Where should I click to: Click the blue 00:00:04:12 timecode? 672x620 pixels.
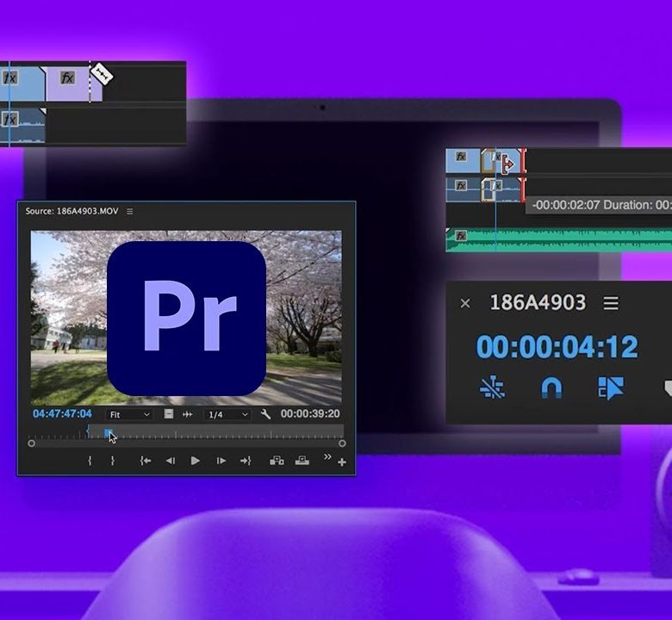557,347
